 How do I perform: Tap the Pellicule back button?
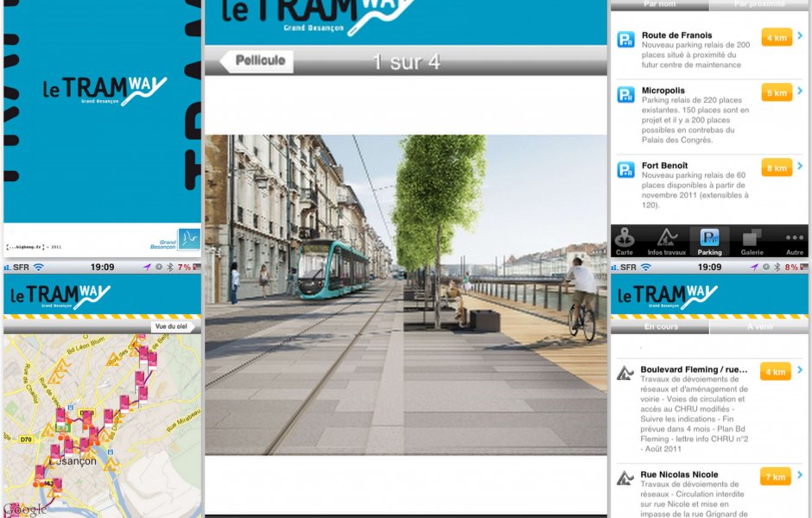tap(257, 61)
